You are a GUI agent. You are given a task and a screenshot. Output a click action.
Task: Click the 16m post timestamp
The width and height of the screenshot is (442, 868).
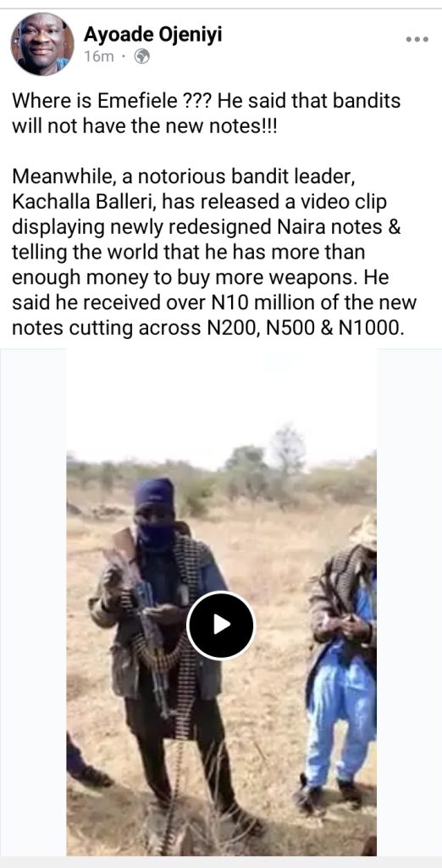click(99, 57)
